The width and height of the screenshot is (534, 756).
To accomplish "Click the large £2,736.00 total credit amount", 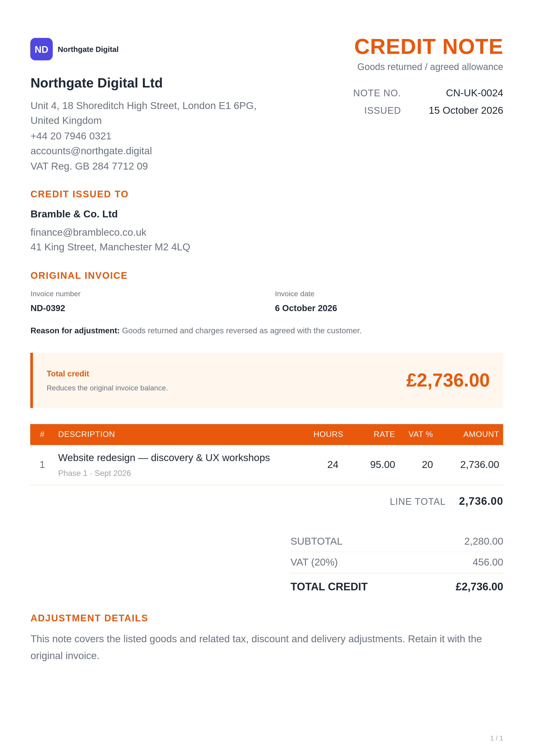I will [x=447, y=380].
